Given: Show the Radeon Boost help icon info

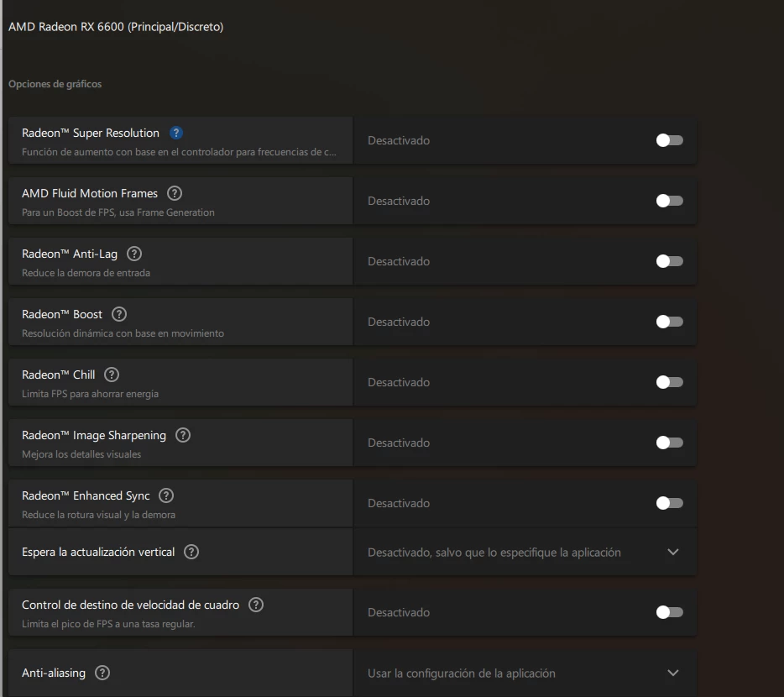Looking at the screenshot, I should (119, 314).
